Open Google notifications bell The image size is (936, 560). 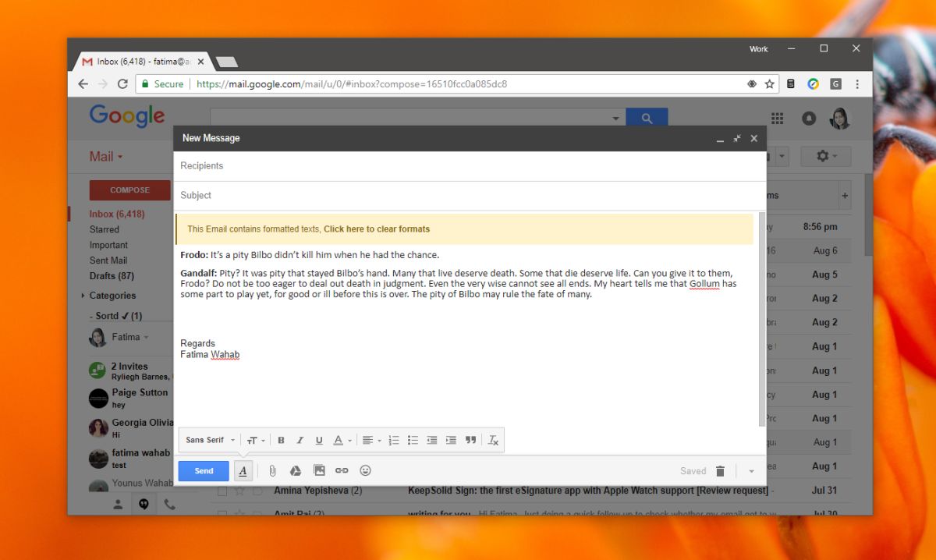pyautogui.click(x=809, y=118)
